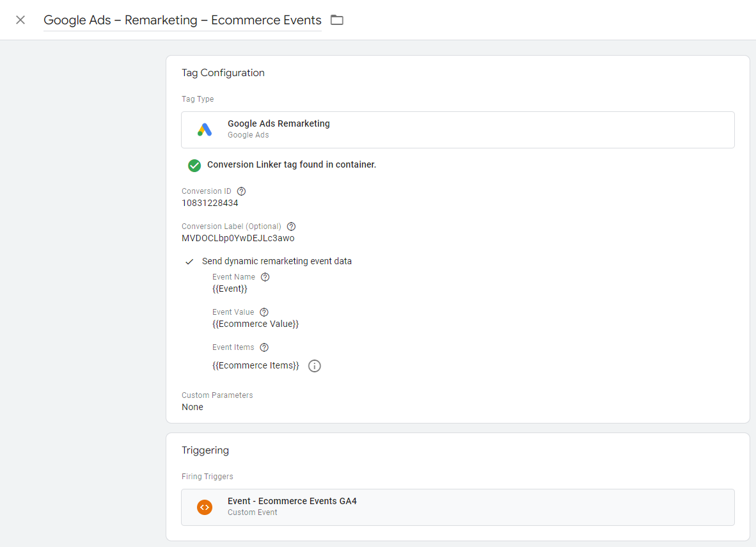
Task: Open help for Event Items
Action: coord(264,348)
